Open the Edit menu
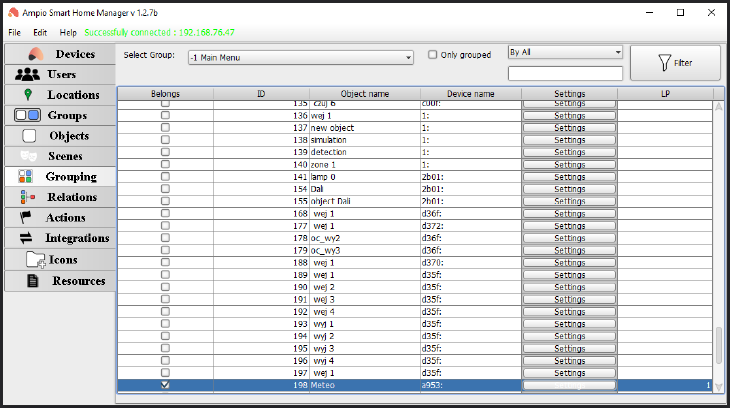Screen dimensions: 730x408 tap(40, 33)
